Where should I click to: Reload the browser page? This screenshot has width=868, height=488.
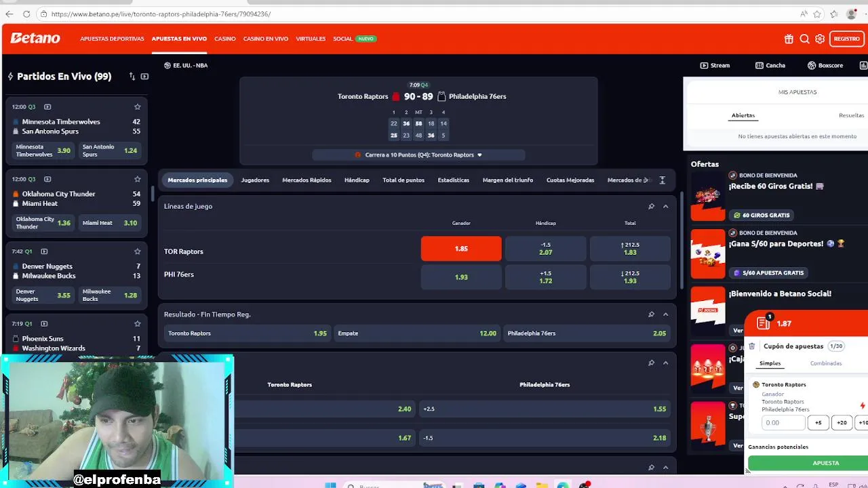[x=26, y=14]
